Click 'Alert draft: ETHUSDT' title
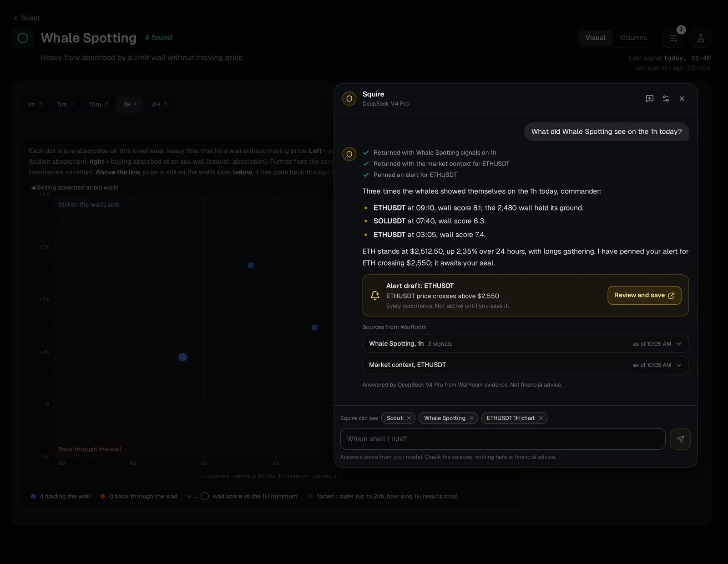Viewport: 728px width, 564px height. click(x=420, y=286)
